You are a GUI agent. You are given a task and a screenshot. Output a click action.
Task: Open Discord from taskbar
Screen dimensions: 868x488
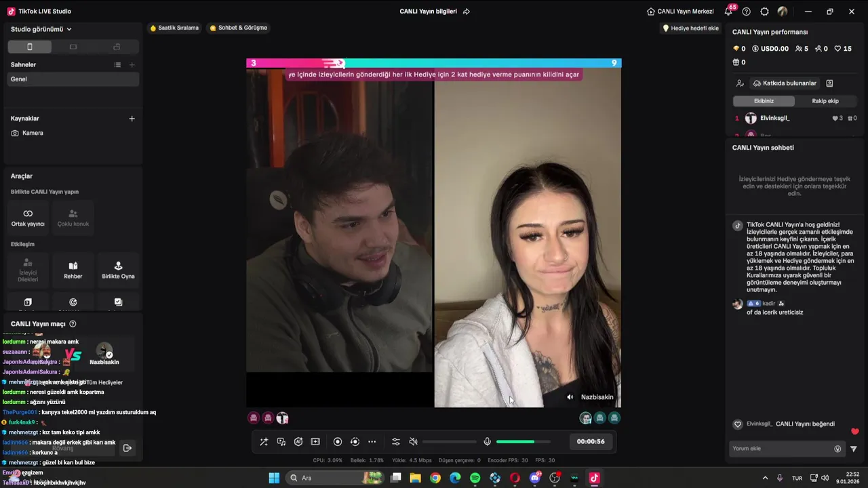pyautogui.click(x=535, y=478)
